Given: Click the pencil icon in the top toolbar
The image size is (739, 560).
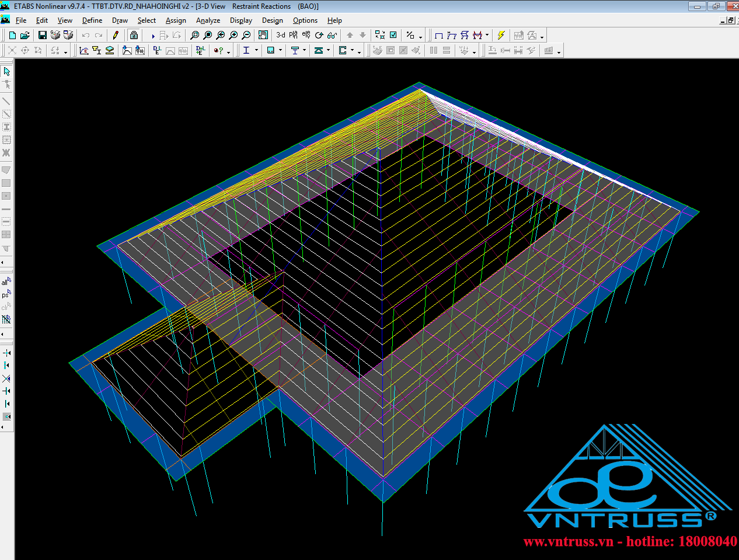Looking at the screenshot, I should click(116, 36).
